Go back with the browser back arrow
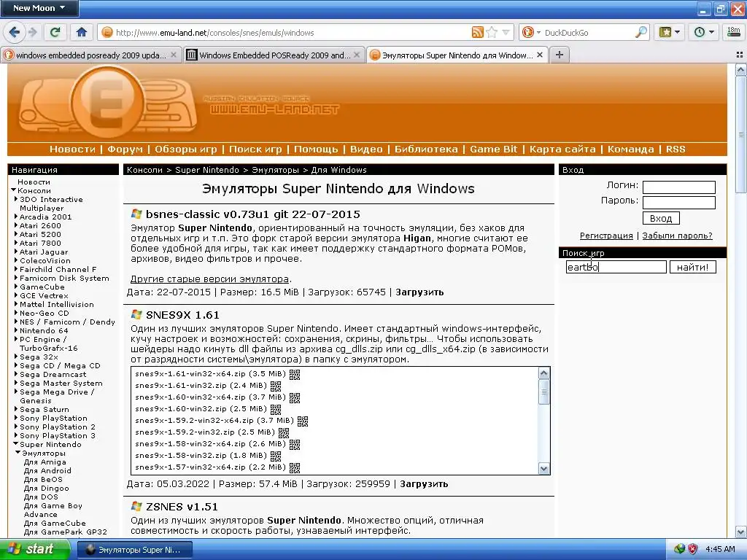The width and height of the screenshot is (747, 560). point(15,32)
